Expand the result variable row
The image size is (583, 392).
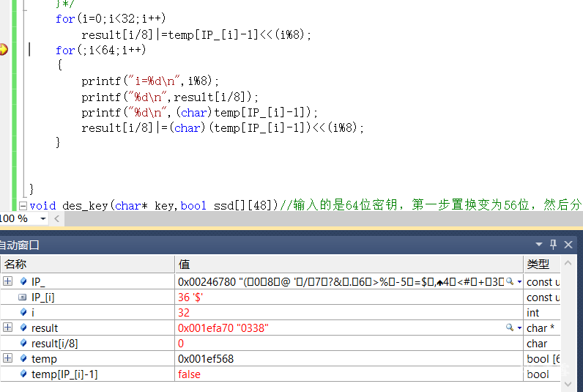pos(7,328)
